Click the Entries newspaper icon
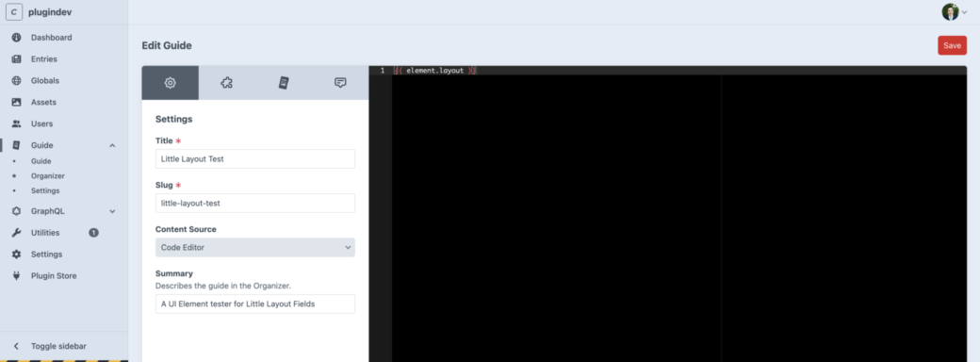980x362 pixels. pyautogui.click(x=16, y=59)
